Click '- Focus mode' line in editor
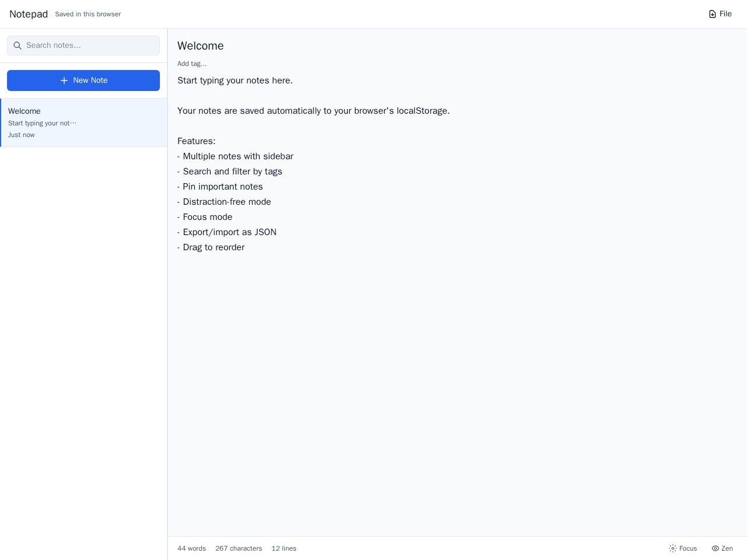 205,217
